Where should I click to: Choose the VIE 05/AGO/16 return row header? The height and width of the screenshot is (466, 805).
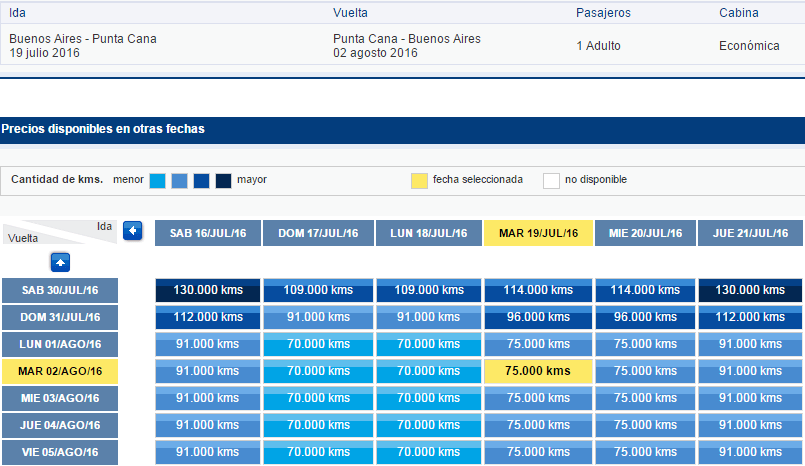pyautogui.click(x=60, y=452)
